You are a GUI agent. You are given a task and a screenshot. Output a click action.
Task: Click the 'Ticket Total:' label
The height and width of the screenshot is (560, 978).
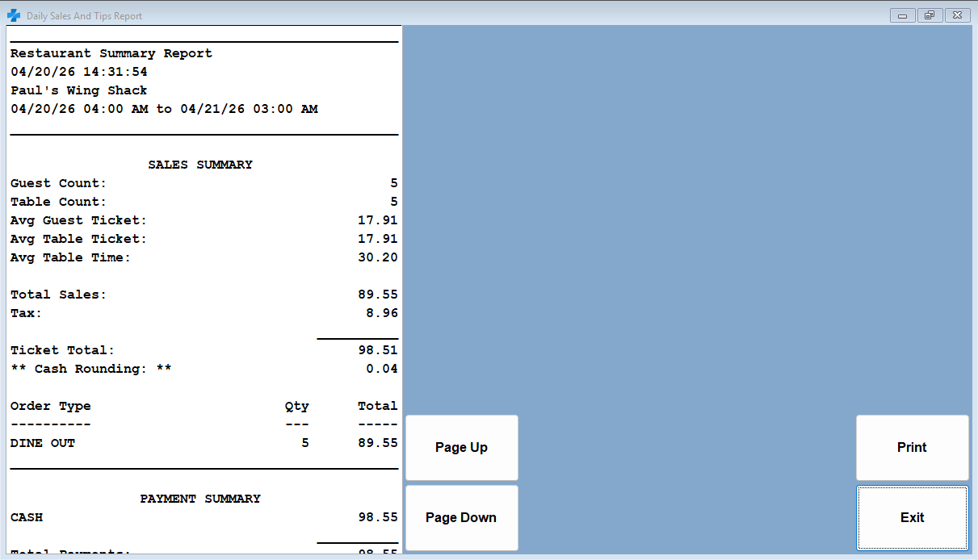pyautogui.click(x=62, y=350)
